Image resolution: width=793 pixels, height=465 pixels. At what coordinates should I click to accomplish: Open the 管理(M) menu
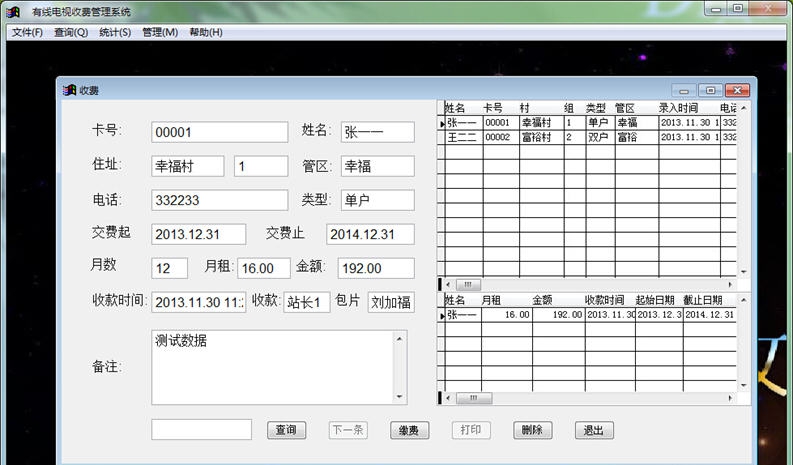point(160,32)
